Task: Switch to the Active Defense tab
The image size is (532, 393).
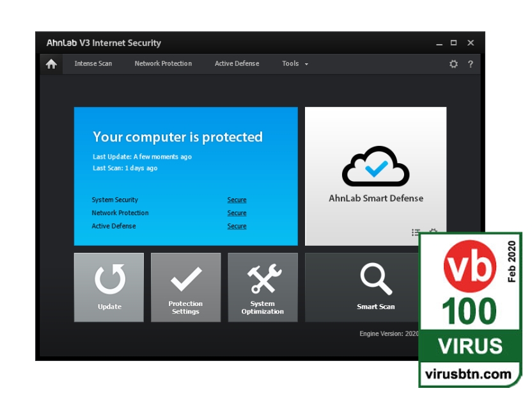Action: [x=237, y=63]
